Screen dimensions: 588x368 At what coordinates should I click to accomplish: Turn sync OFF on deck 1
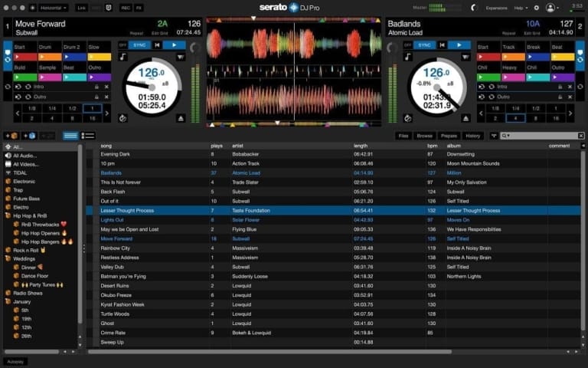pos(123,45)
